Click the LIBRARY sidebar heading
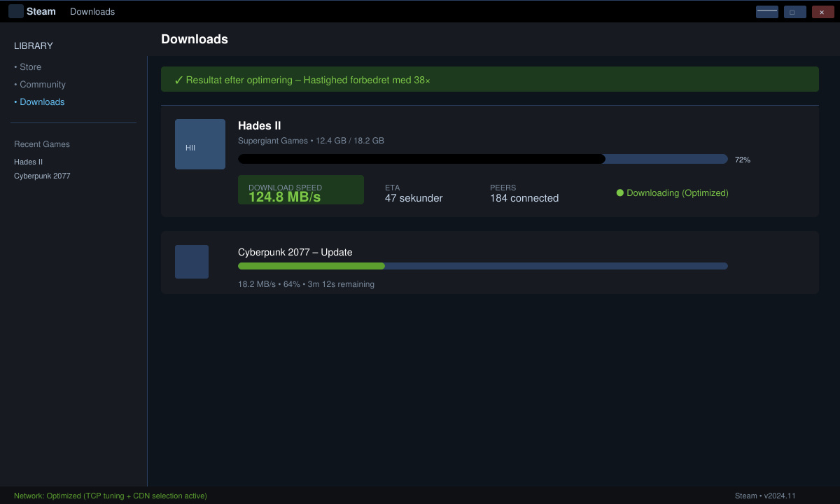 (34, 46)
